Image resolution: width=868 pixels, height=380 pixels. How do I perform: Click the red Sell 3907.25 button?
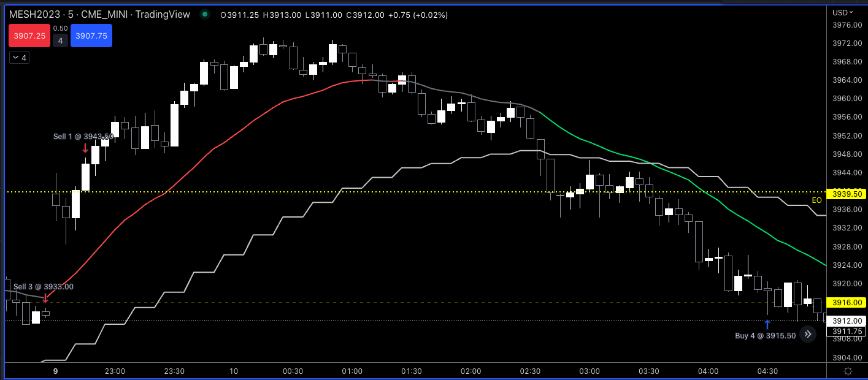tap(29, 36)
